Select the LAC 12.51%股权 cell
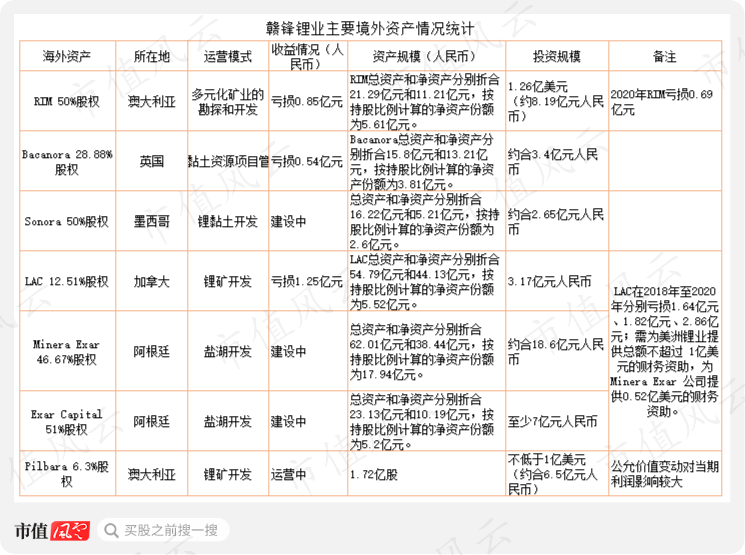745x555 pixels. pos(67,281)
